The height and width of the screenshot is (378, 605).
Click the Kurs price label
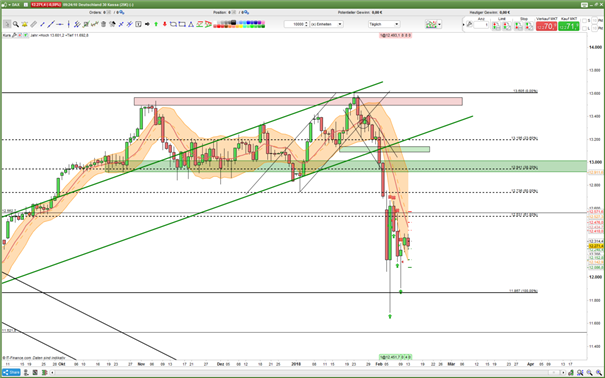[x=7, y=35]
